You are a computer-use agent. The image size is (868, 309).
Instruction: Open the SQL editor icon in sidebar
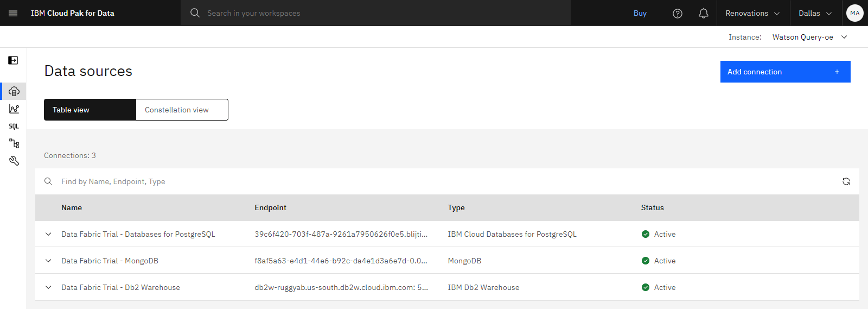coord(14,126)
